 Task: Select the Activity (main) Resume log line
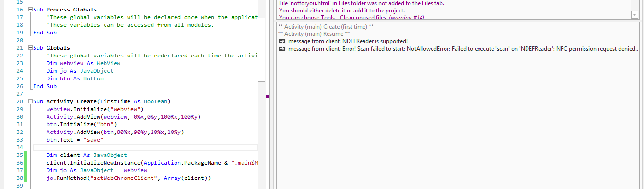(x=314, y=34)
